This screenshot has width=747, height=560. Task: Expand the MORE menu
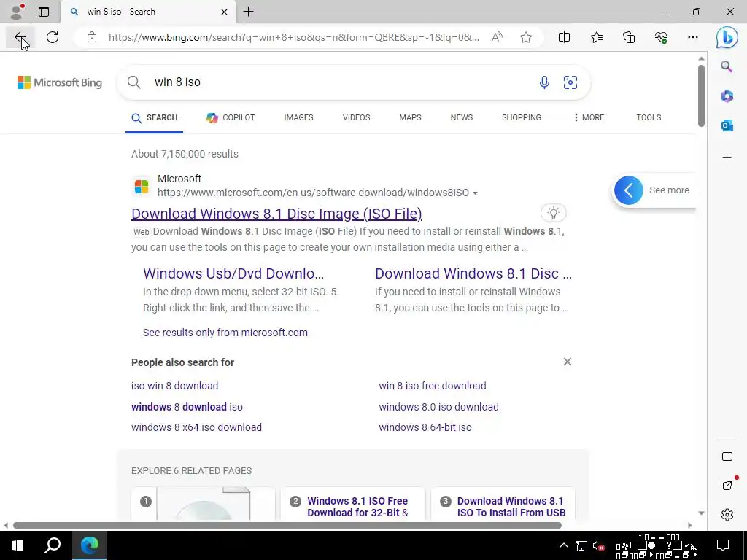589,117
